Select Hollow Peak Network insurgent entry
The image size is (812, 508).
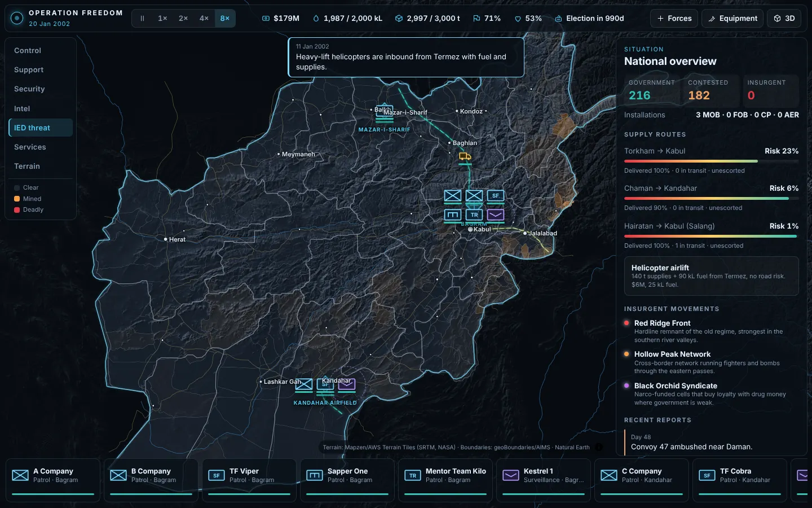[x=711, y=362]
